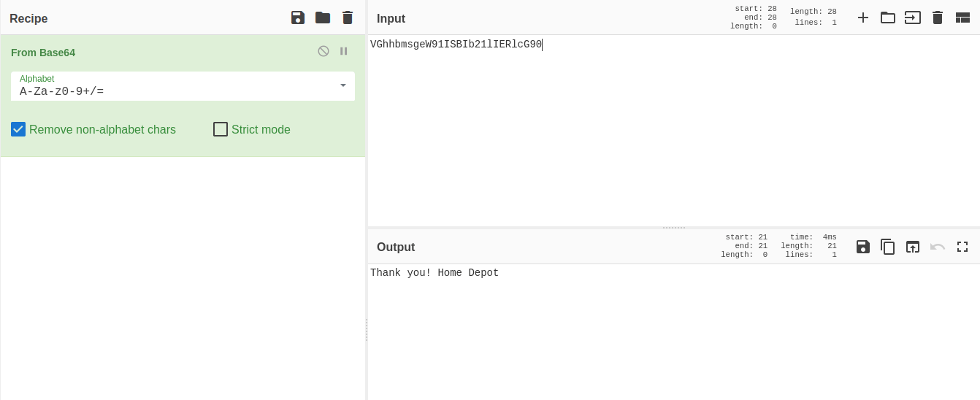This screenshot has width=980, height=400.
Task: Click the Output text 'Thank you! Home Depot'
Action: 435,273
